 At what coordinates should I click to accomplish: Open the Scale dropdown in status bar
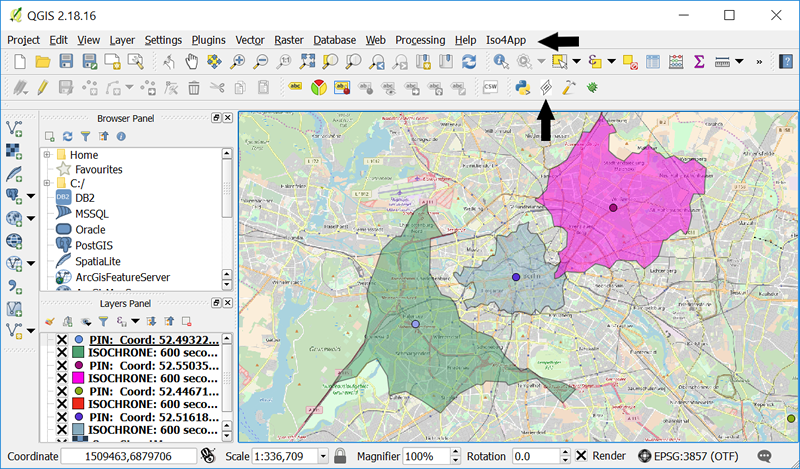point(323,456)
